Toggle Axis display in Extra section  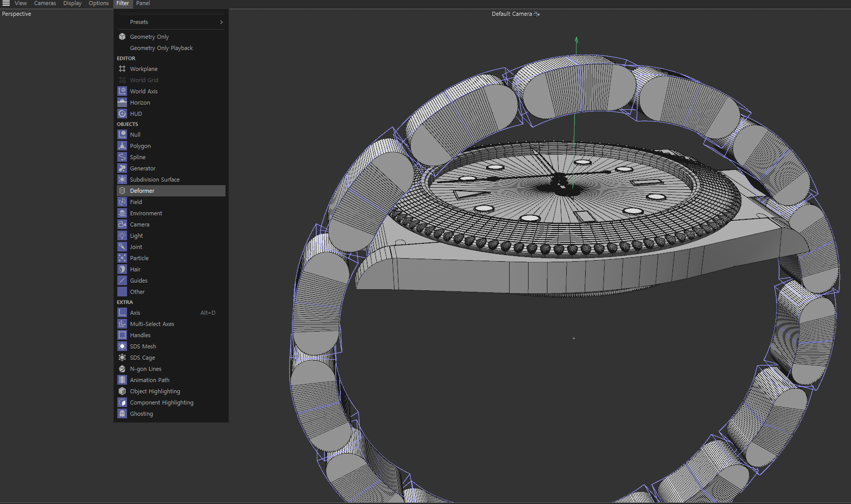[x=171, y=313]
